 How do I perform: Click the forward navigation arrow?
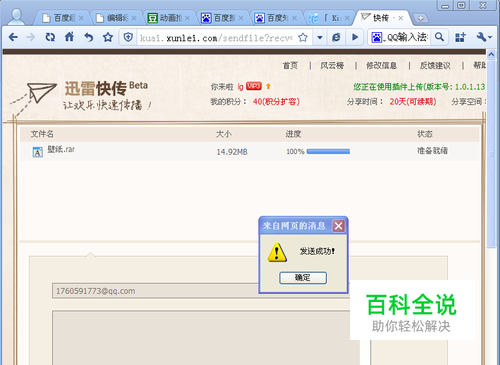tap(31, 37)
